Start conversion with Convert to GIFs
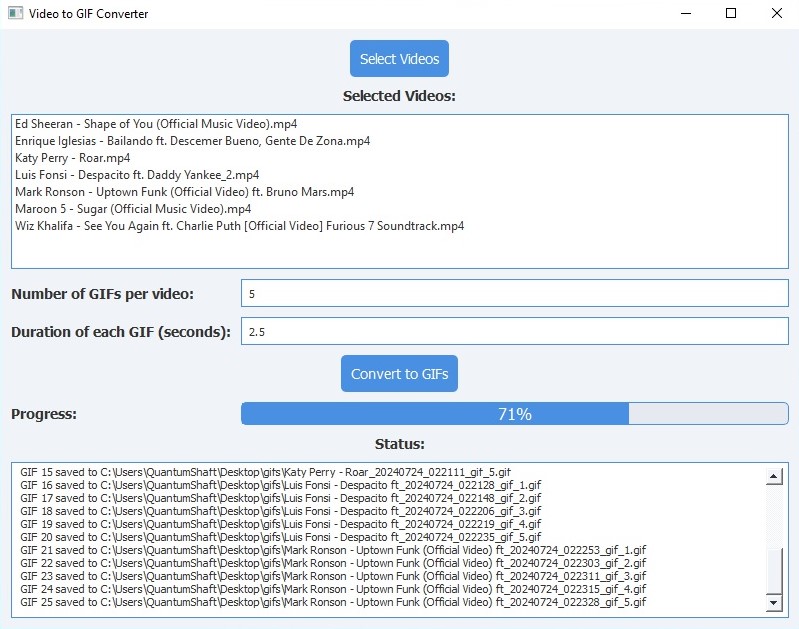 tap(399, 374)
